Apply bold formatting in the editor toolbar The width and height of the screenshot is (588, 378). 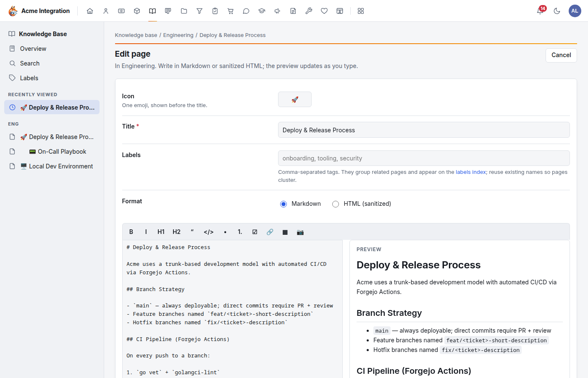(x=131, y=232)
